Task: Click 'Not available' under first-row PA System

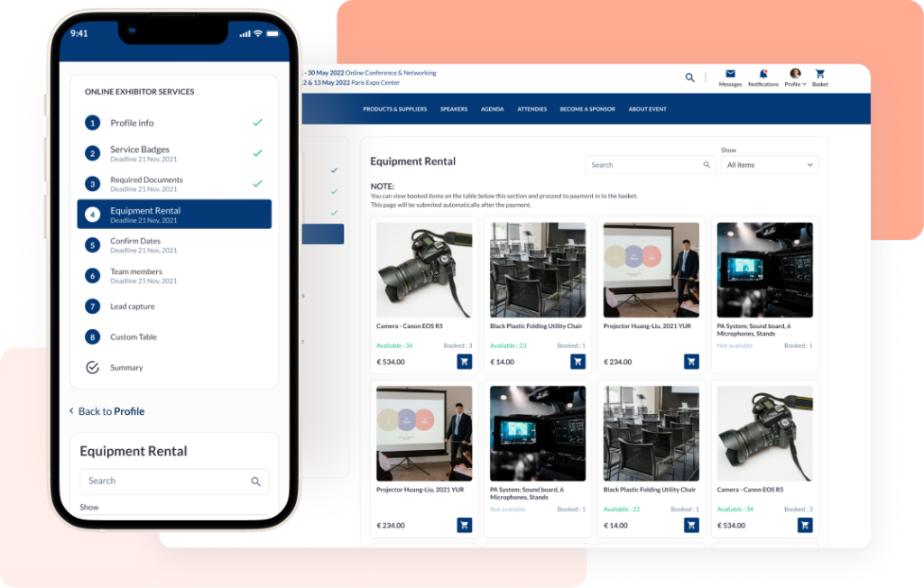Action: coord(735,345)
